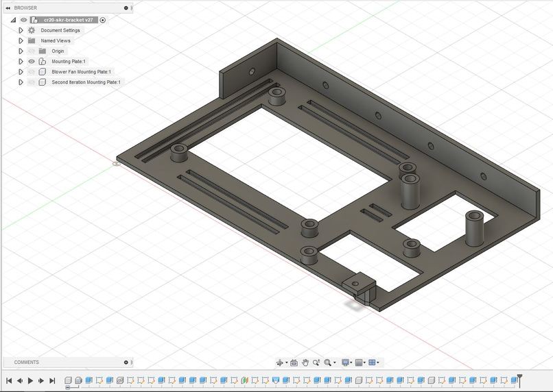Open the Viewports dropdown arrow
The image size is (553, 392).
[378, 363]
